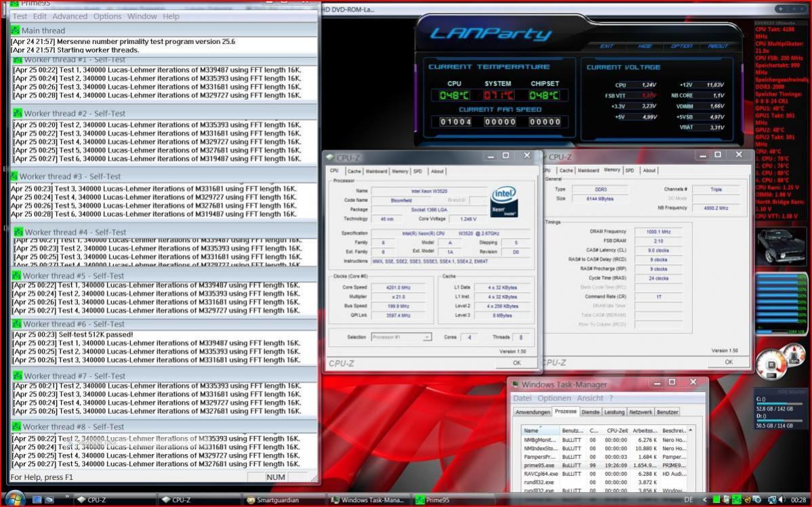Screen dimensions: 812x507
Task: Select the About tab in left CPU-Z
Action: [x=438, y=171]
